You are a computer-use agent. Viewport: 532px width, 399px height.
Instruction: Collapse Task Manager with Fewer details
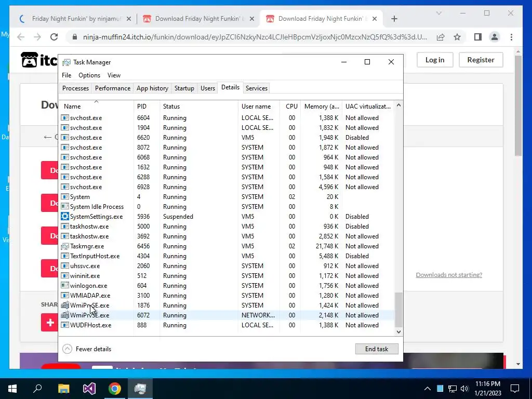click(87, 349)
